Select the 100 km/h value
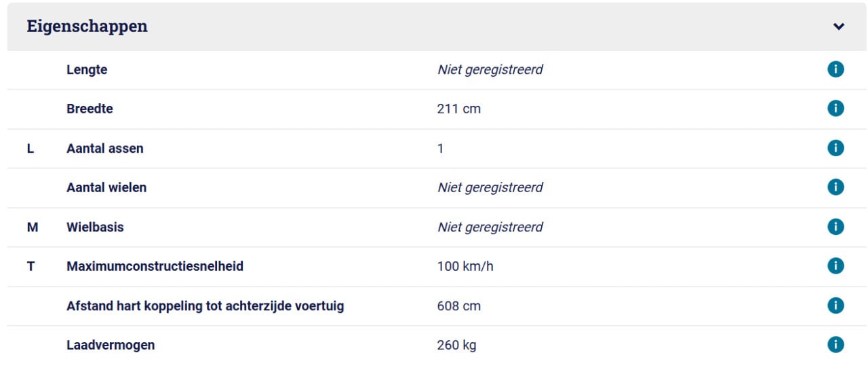The width and height of the screenshot is (868, 372). click(x=465, y=266)
